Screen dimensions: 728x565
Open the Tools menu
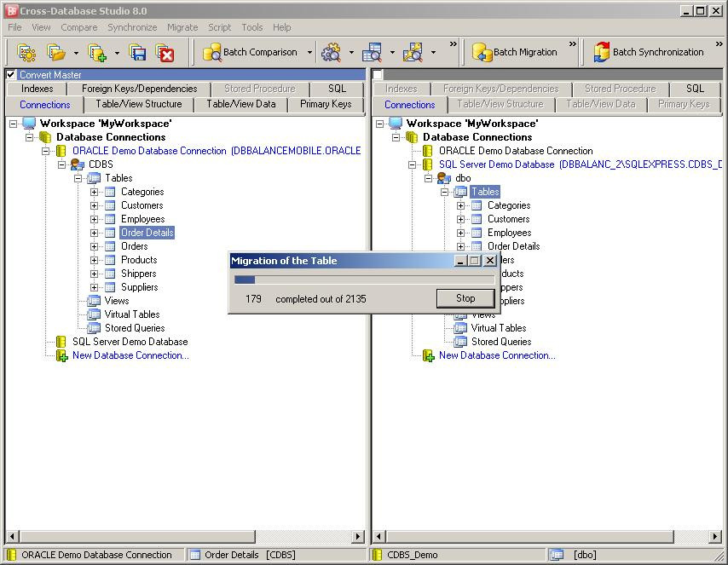pos(252,27)
